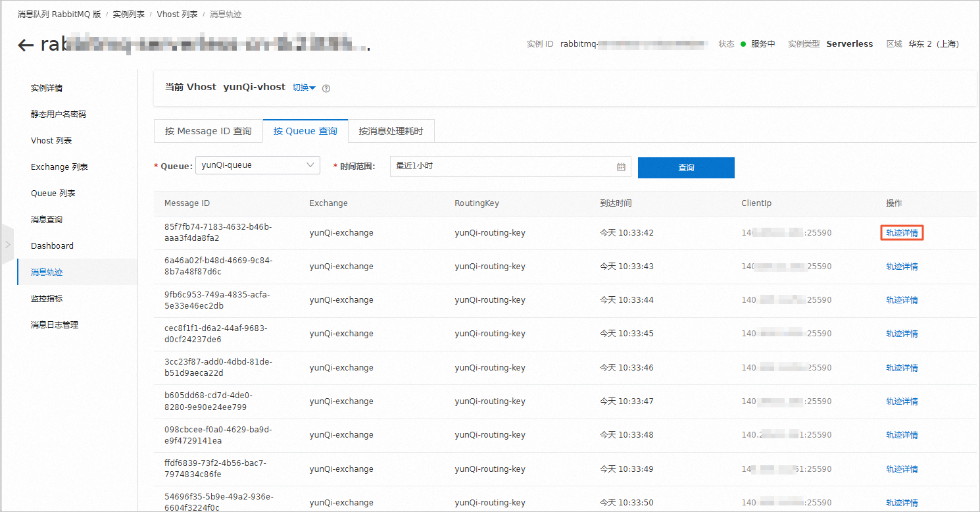Open 轨迹详情 for message arriving 10:33:50

[902, 503]
